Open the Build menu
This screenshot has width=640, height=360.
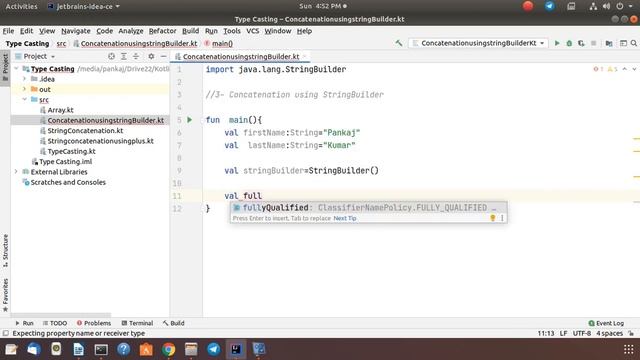190,31
